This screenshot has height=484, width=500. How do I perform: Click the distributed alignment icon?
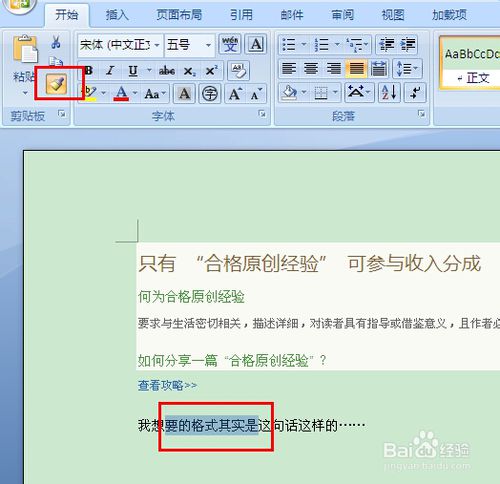pyautogui.click(x=379, y=69)
